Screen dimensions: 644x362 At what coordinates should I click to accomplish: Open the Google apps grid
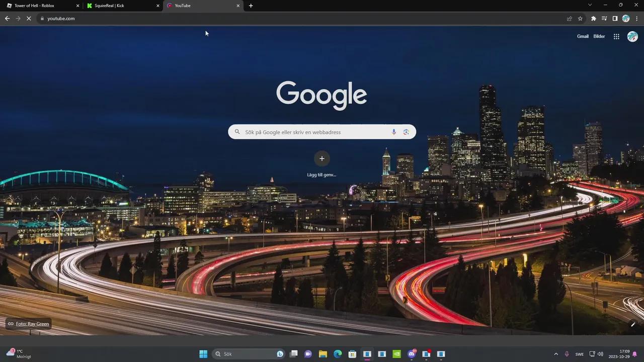tap(616, 36)
